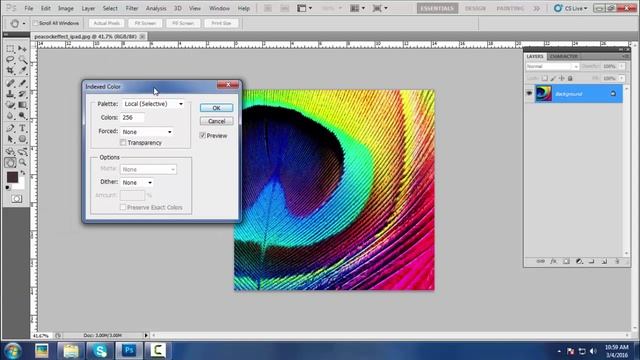Enable the Transparency checkbox
Viewport: 640px width, 360px height.
tap(123, 142)
